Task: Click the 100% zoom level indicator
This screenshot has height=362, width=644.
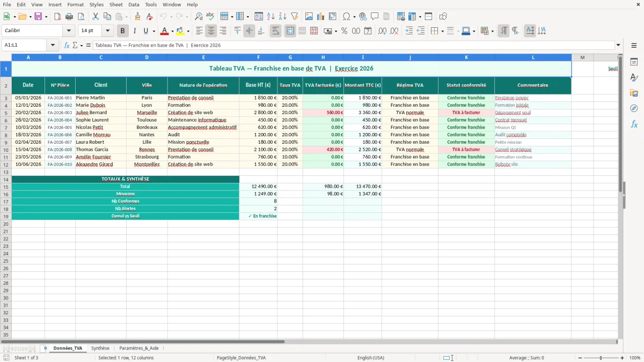Action: [x=635, y=358]
